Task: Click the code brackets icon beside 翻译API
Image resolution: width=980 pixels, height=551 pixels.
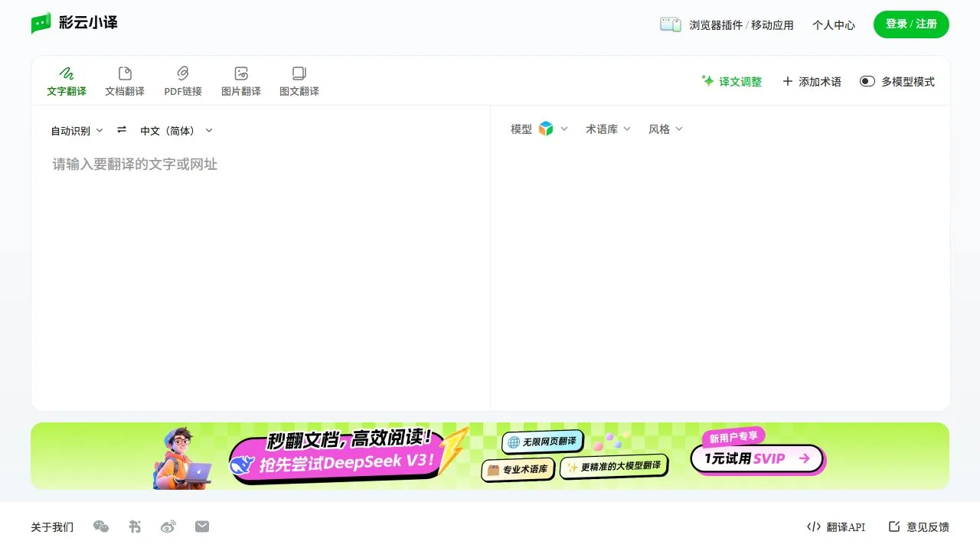Action: click(814, 527)
